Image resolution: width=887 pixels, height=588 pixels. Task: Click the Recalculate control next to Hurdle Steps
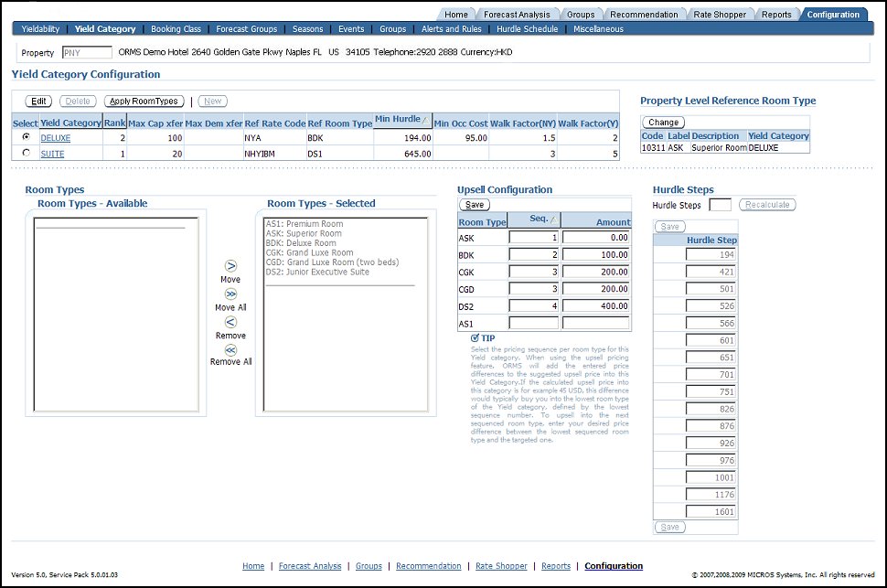click(766, 205)
